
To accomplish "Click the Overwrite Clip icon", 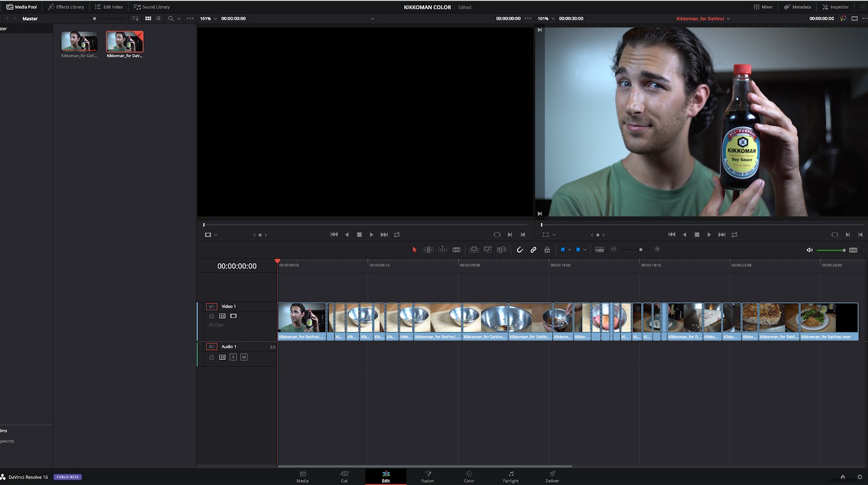I will click(x=488, y=250).
